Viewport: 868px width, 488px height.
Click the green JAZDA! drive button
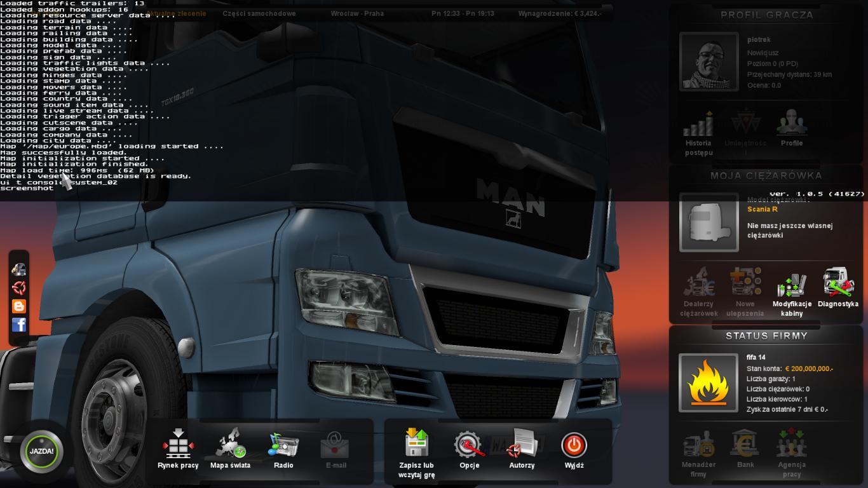point(41,452)
